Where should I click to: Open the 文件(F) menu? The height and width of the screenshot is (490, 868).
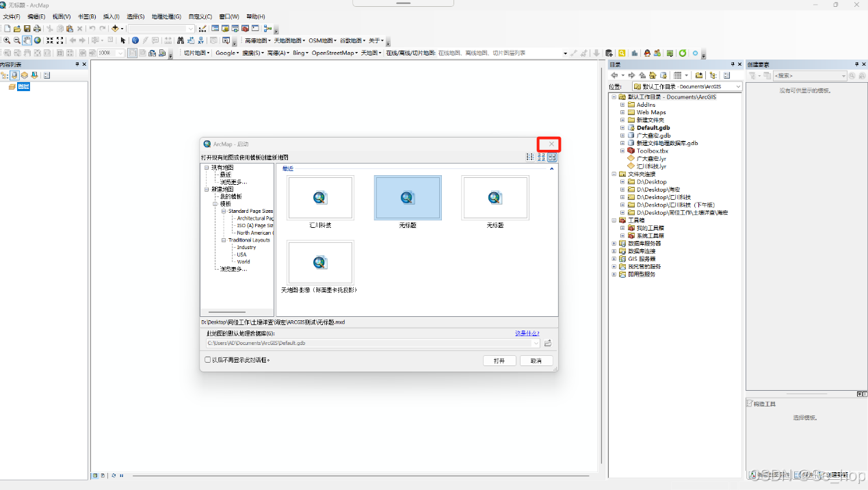[12, 16]
